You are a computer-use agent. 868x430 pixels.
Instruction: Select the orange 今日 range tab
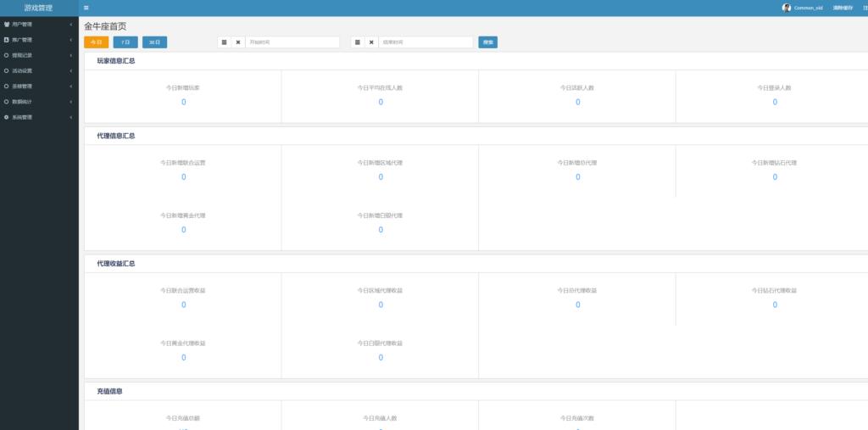tap(96, 42)
